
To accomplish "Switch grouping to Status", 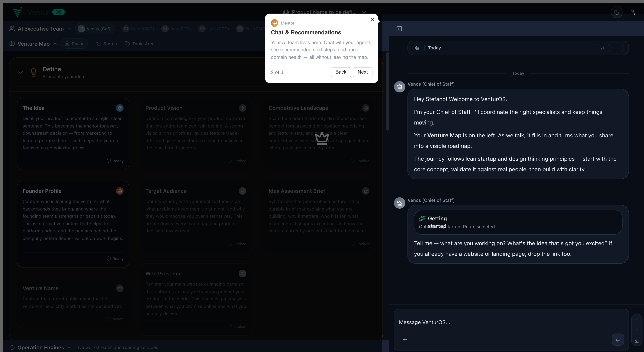I will tap(106, 44).
